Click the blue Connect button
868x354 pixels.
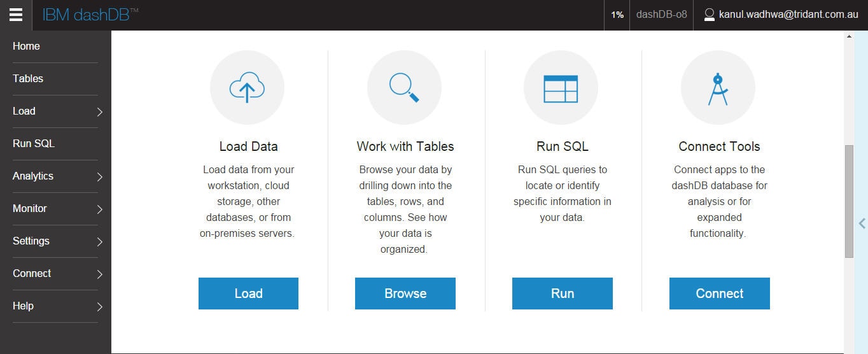(720, 294)
